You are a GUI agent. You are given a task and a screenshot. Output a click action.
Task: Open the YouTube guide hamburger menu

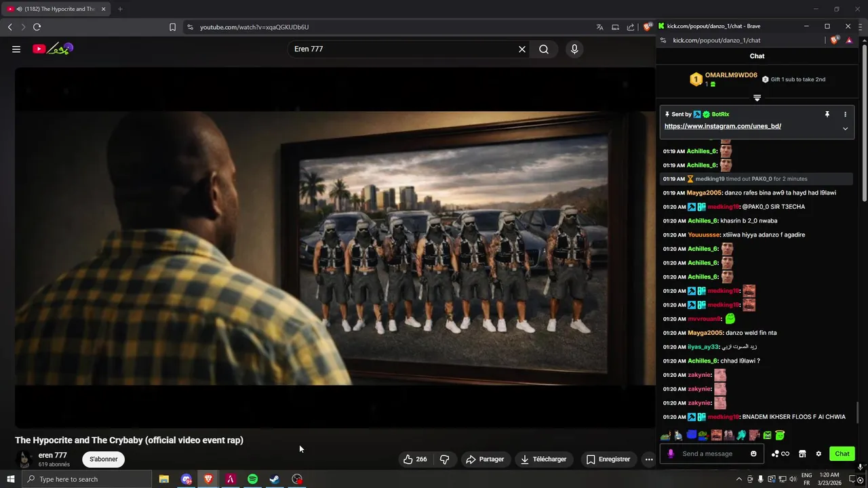16,49
